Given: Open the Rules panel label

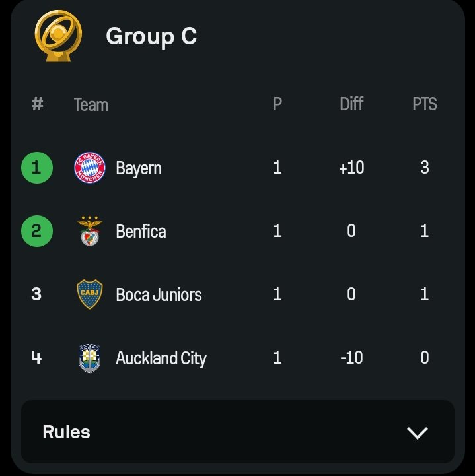Looking at the screenshot, I should (66, 432).
